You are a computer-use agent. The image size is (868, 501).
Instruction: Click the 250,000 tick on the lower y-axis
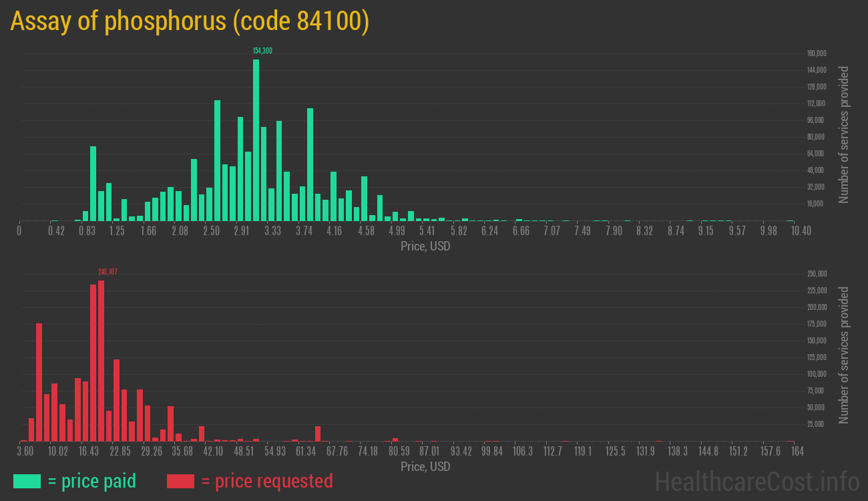tap(817, 274)
